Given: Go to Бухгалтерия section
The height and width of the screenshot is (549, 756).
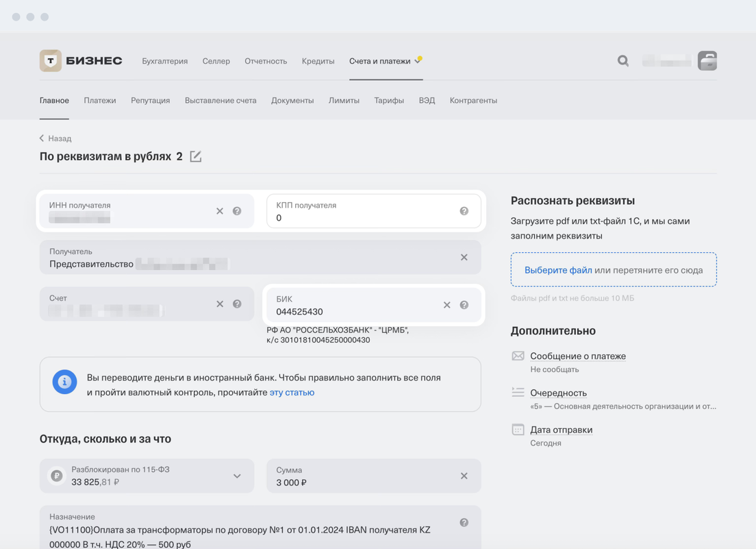Looking at the screenshot, I should coord(164,61).
